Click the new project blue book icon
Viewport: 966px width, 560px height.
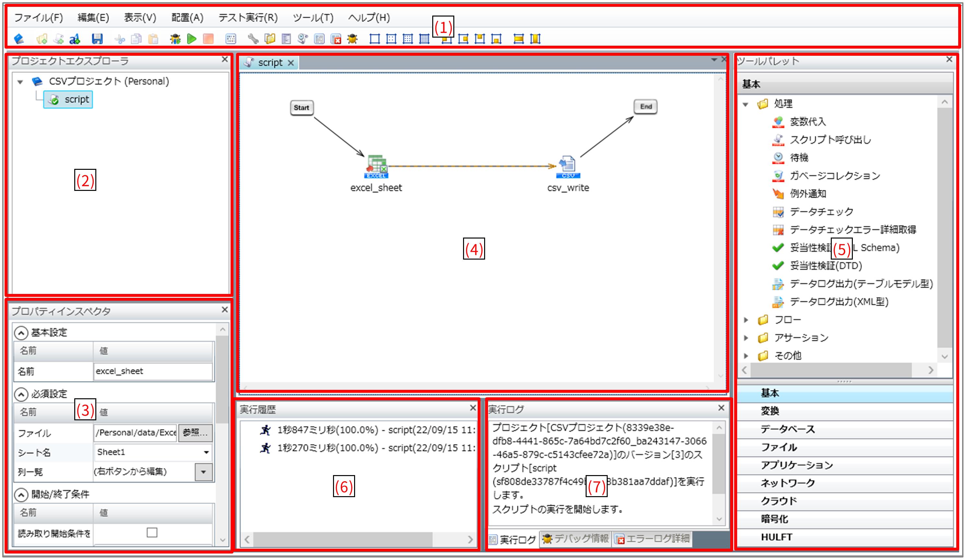pyautogui.click(x=19, y=39)
